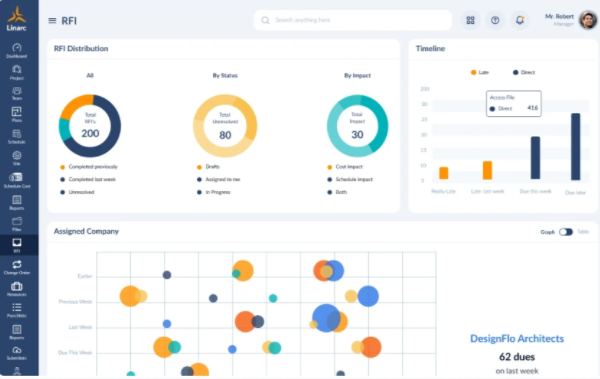
Task: Open Dashboard from the sidebar
Action: (16, 51)
